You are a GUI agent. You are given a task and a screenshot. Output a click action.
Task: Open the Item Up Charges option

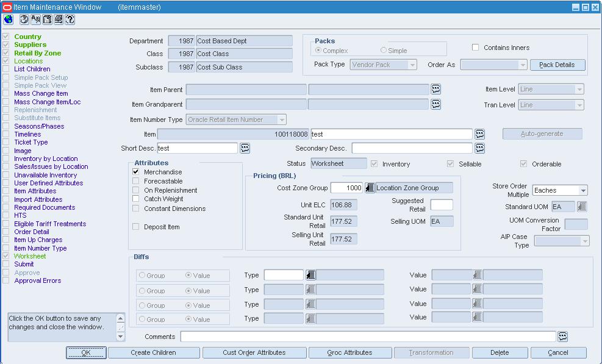coord(38,240)
